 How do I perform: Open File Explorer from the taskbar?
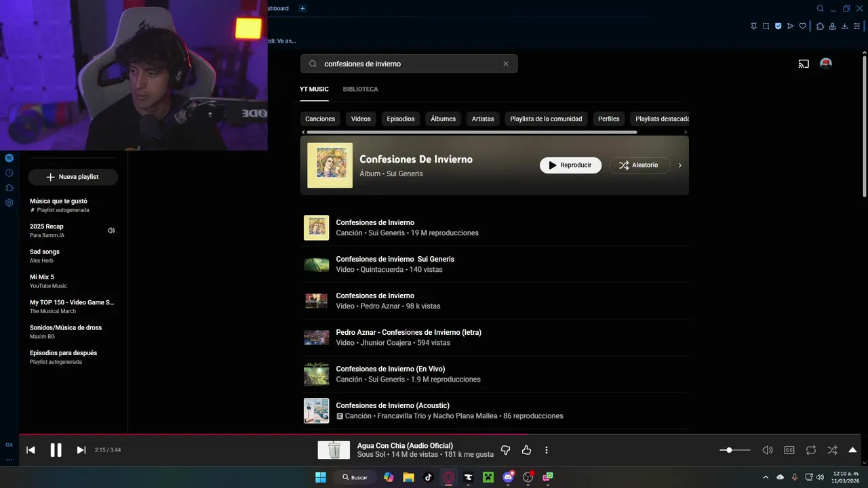[408, 477]
